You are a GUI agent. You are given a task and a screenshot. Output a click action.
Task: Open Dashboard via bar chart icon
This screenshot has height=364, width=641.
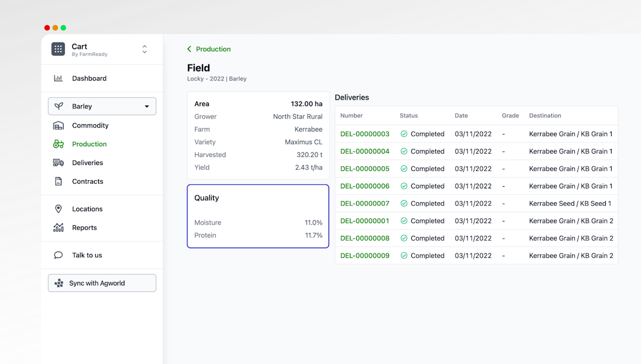click(x=58, y=78)
